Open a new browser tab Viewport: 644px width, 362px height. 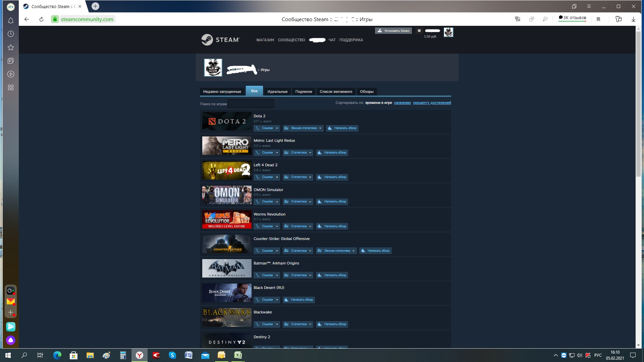[x=95, y=6]
